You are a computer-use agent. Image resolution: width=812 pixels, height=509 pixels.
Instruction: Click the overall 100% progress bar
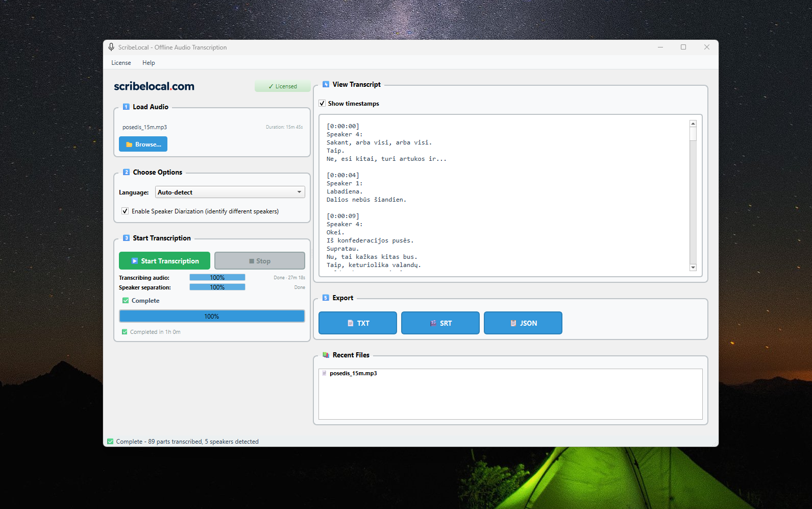(x=212, y=316)
